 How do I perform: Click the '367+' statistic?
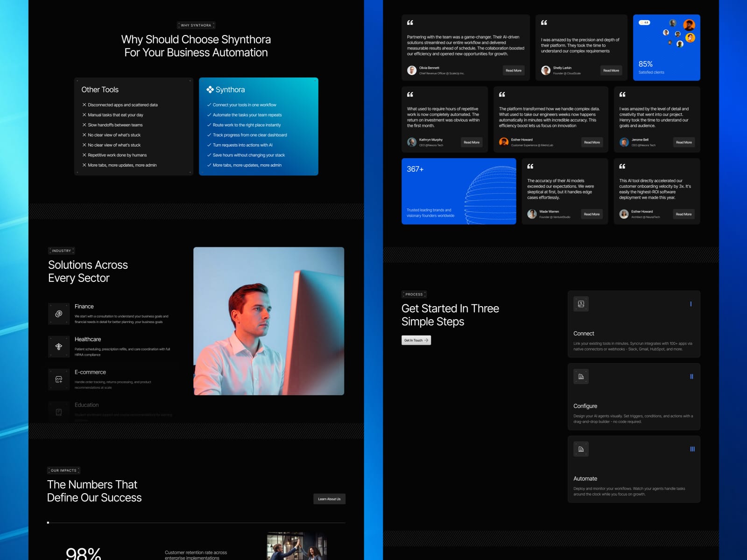tap(415, 169)
